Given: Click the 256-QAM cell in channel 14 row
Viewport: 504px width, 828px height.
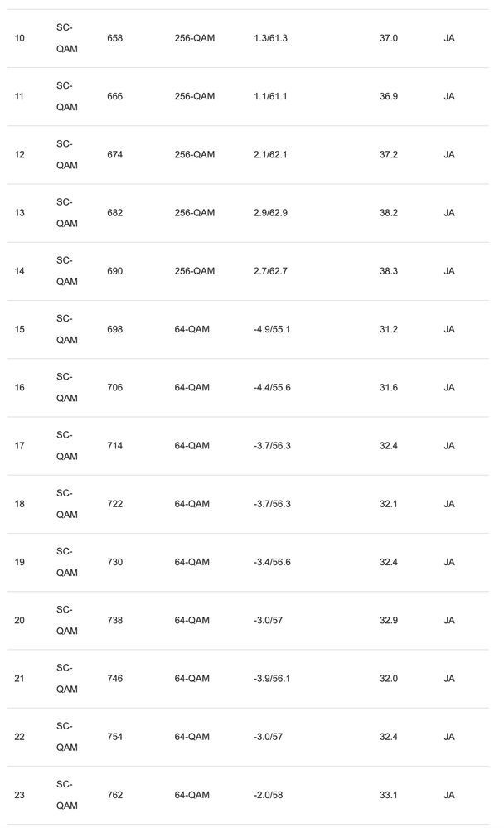Looking at the screenshot, I should [x=195, y=271].
